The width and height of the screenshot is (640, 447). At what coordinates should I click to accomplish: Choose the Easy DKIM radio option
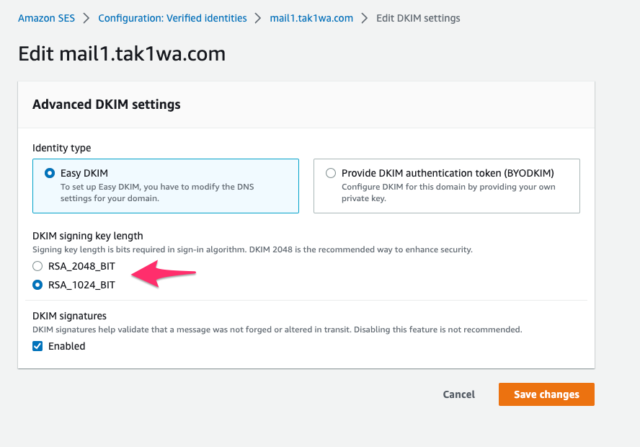49,173
